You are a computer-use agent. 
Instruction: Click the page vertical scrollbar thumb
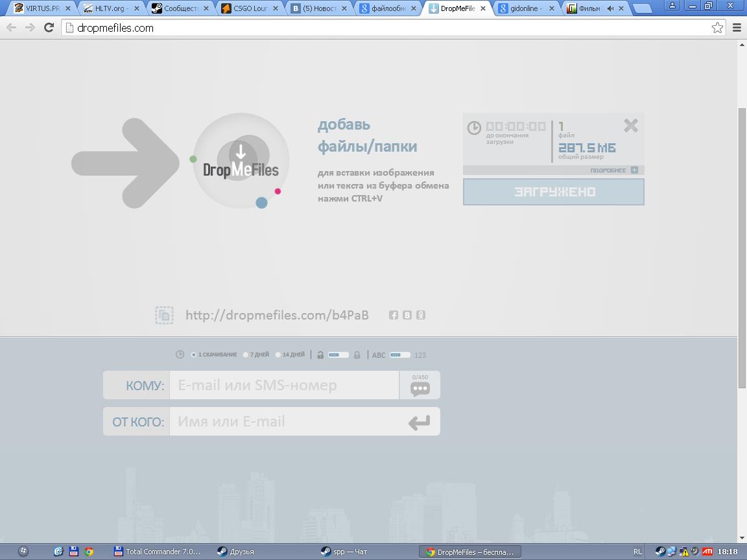pos(742,248)
